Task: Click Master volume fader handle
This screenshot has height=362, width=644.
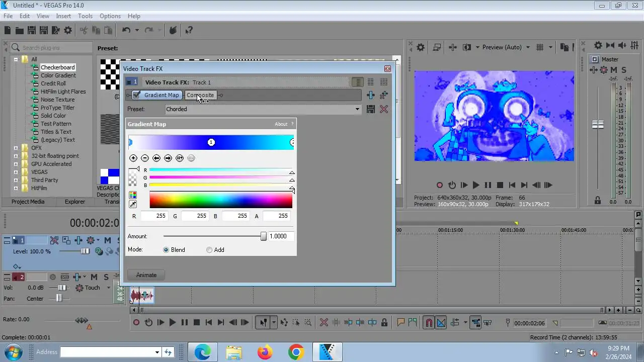Action: click(x=598, y=125)
